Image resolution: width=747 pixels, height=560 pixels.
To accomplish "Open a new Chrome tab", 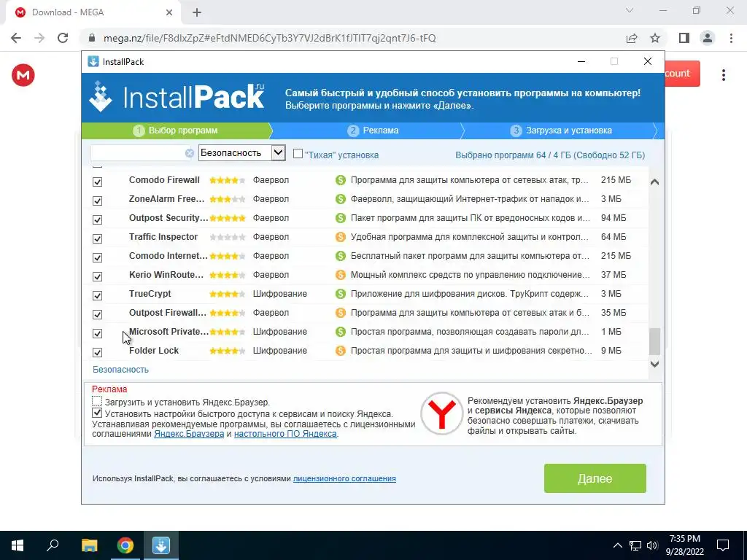I will click(x=197, y=12).
